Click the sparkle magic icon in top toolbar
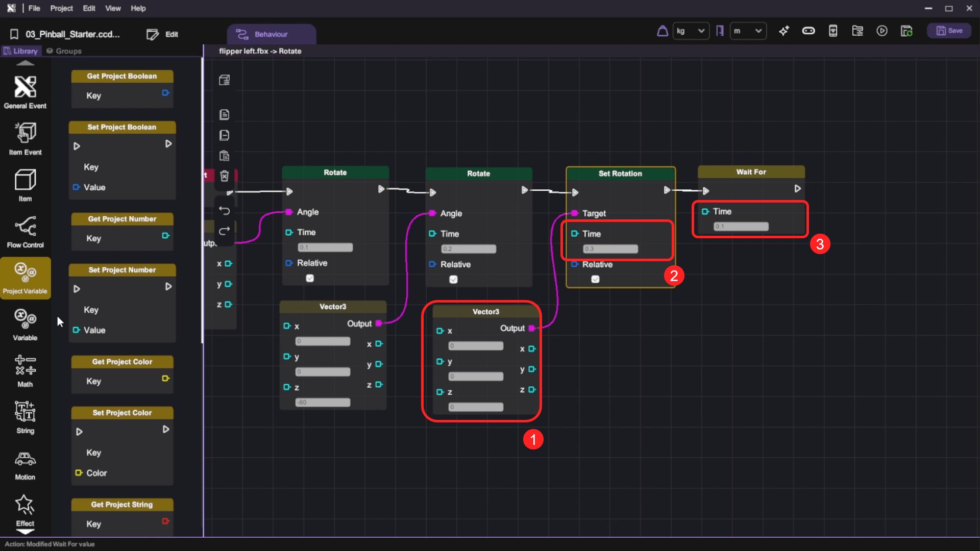 pos(784,31)
